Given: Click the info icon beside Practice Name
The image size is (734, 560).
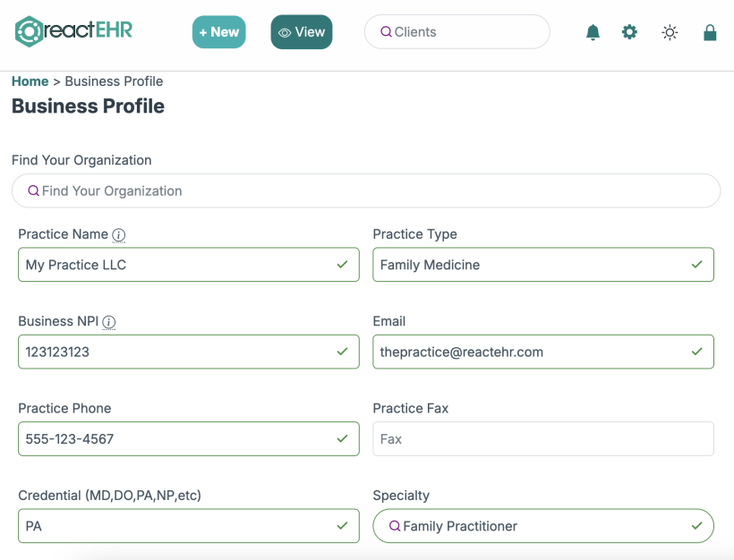Looking at the screenshot, I should click(119, 235).
